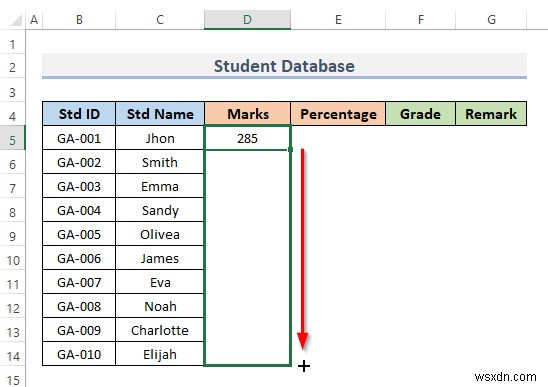Screen dimensions: 548x387
Task: Click cell containing GA-003
Action: click(79, 186)
